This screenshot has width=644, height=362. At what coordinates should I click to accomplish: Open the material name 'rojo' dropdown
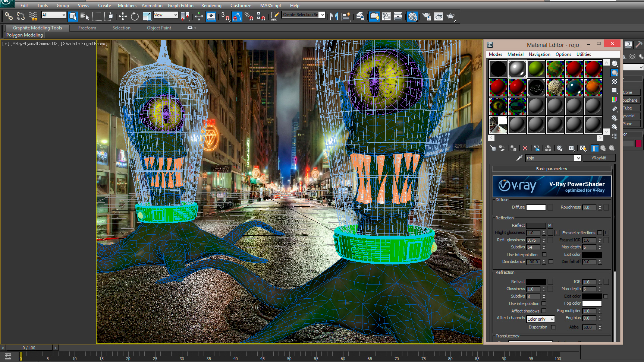point(578,158)
